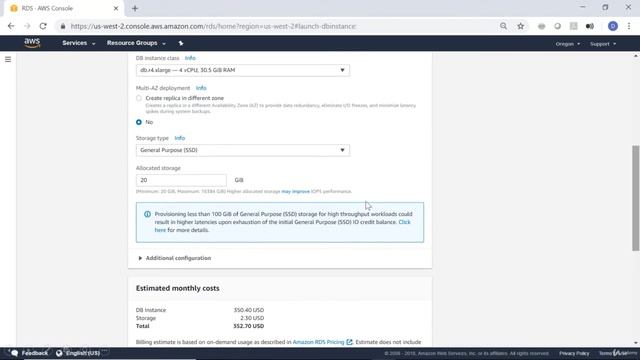Screen dimensions: 640x360
Task: Click scrollbar down arrow
Action: point(636,343)
